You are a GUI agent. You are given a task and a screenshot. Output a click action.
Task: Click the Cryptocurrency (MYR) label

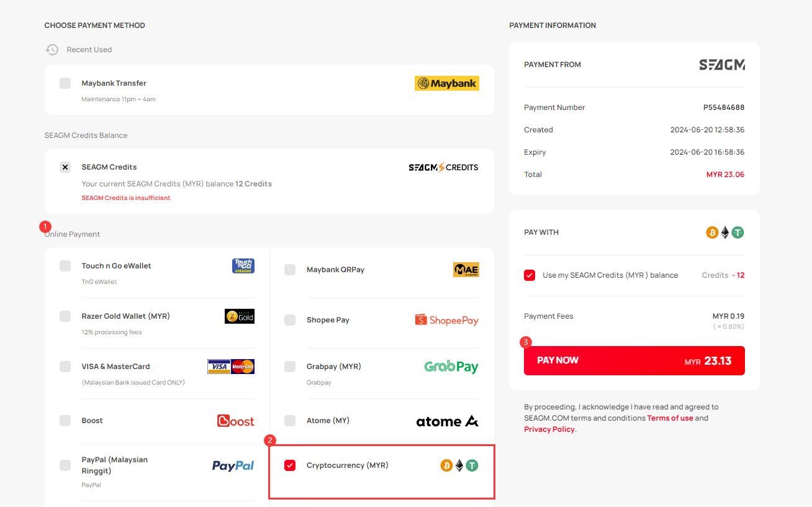(x=348, y=465)
